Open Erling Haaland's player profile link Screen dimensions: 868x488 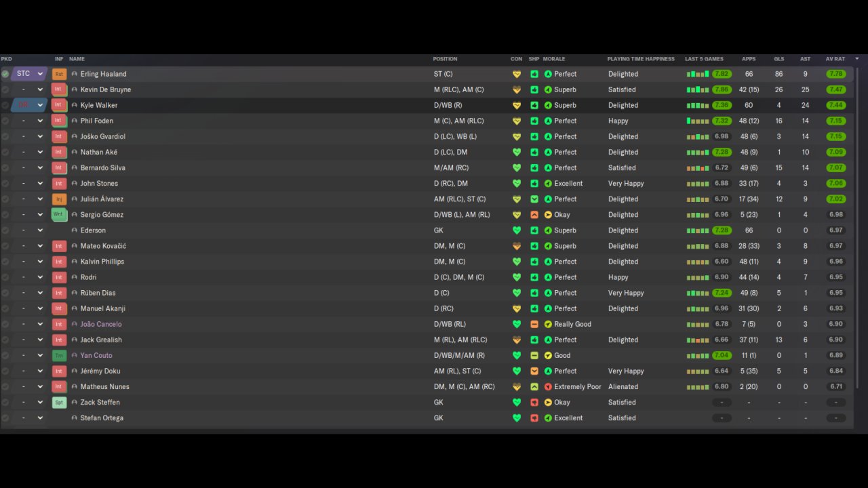(103, 74)
